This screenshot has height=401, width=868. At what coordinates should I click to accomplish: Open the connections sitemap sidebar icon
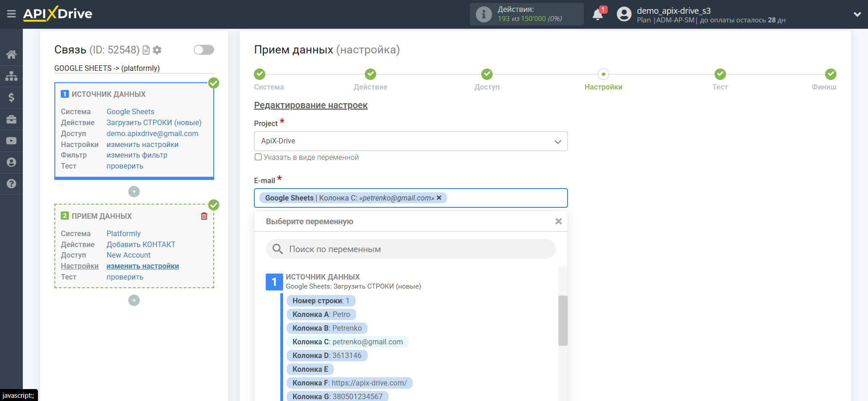pyautogui.click(x=11, y=76)
